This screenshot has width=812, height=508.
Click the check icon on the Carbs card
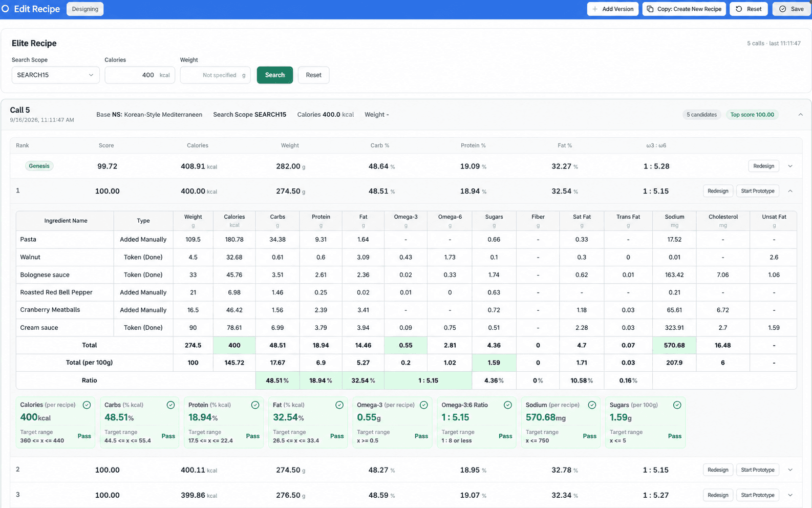[x=171, y=405]
